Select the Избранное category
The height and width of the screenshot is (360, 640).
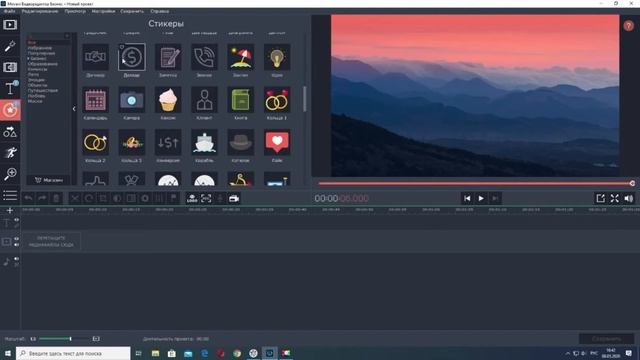point(40,48)
